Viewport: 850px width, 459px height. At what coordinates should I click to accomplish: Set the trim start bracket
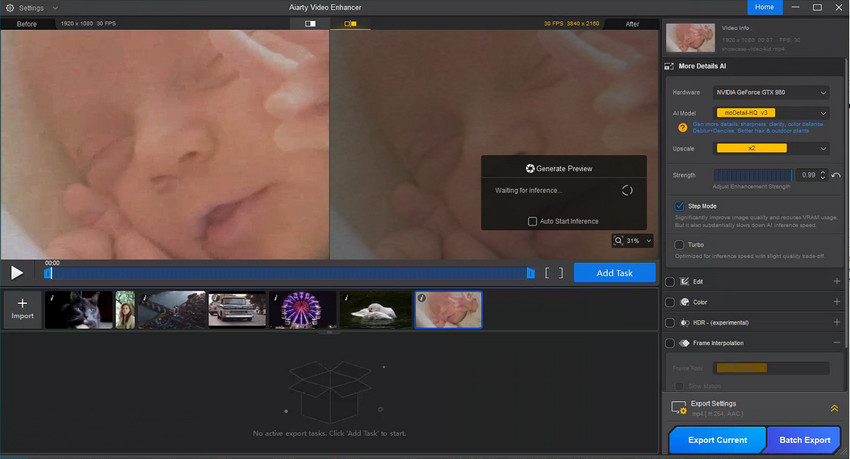click(x=548, y=273)
